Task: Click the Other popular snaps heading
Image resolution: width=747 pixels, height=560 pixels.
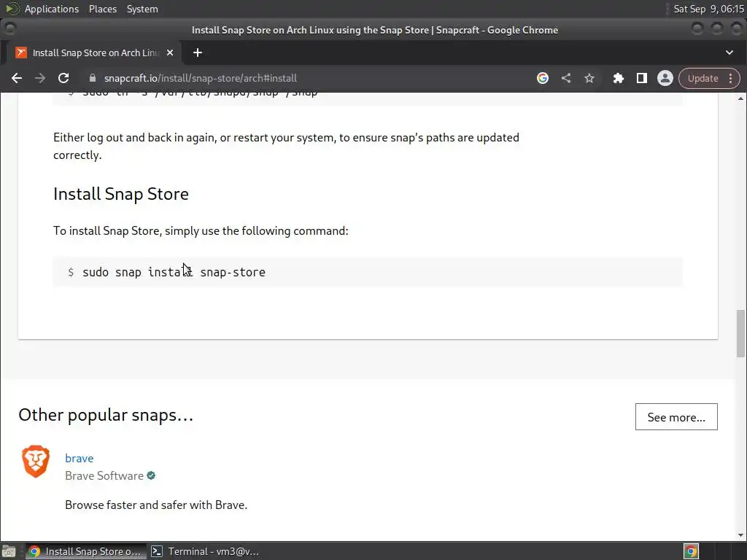Action: pyautogui.click(x=106, y=415)
